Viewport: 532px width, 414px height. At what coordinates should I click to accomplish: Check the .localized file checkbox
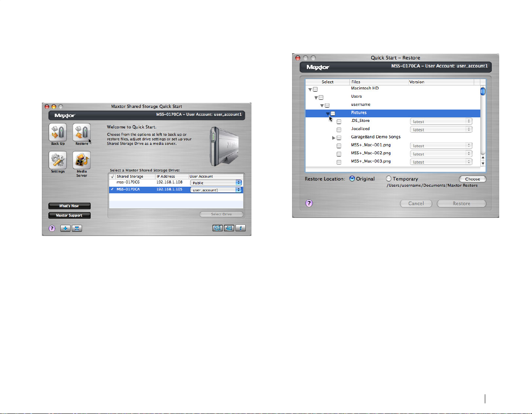(x=339, y=130)
